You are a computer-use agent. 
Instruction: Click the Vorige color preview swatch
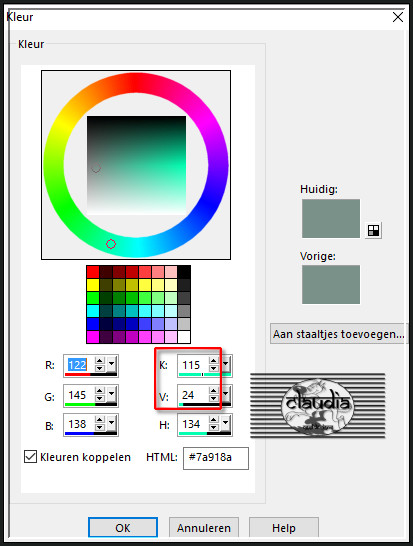click(x=331, y=284)
